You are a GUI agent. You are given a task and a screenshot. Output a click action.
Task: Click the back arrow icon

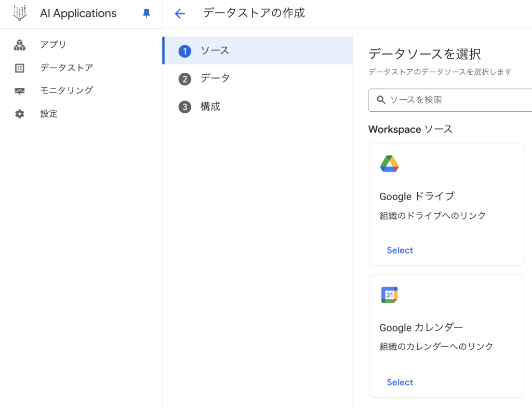pyautogui.click(x=180, y=14)
